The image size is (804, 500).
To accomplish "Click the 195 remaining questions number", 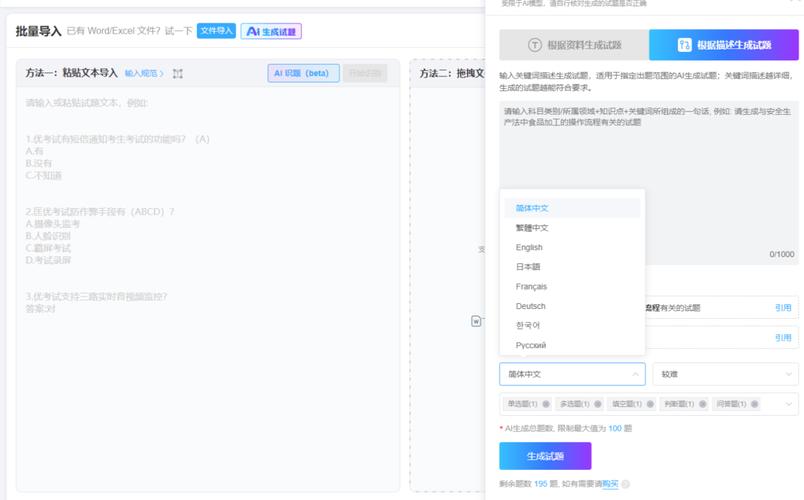I will tap(540, 484).
